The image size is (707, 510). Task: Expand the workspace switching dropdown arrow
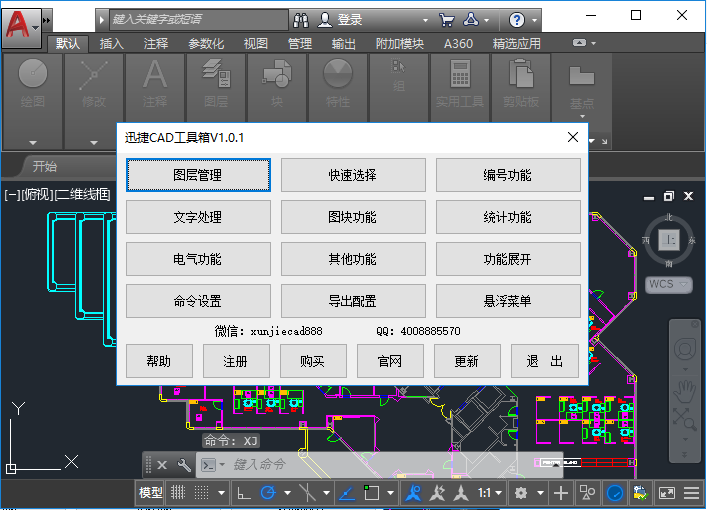[x=540, y=493]
